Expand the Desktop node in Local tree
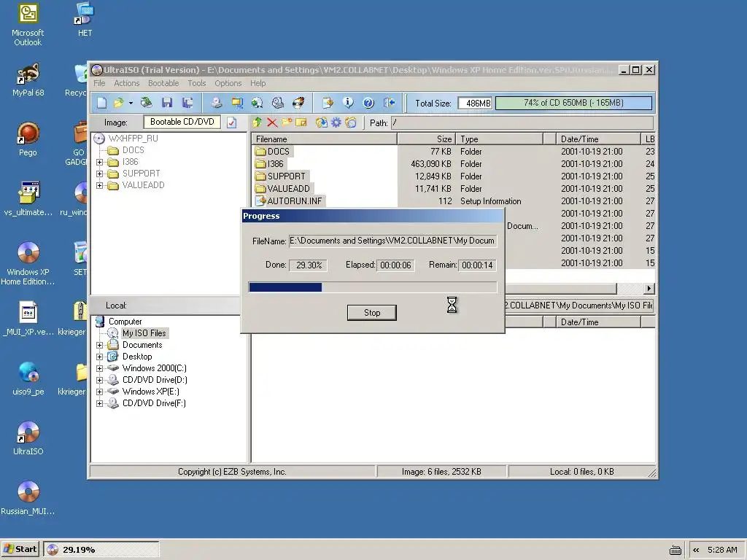 tap(99, 357)
